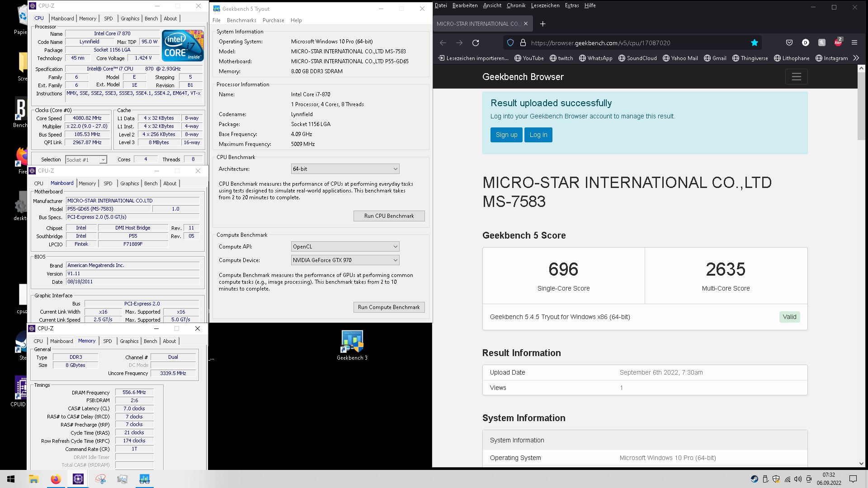This screenshot has height=488, width=868.
Task: Open Geekbench Benchmarks menu
Action: pos(241,20)
